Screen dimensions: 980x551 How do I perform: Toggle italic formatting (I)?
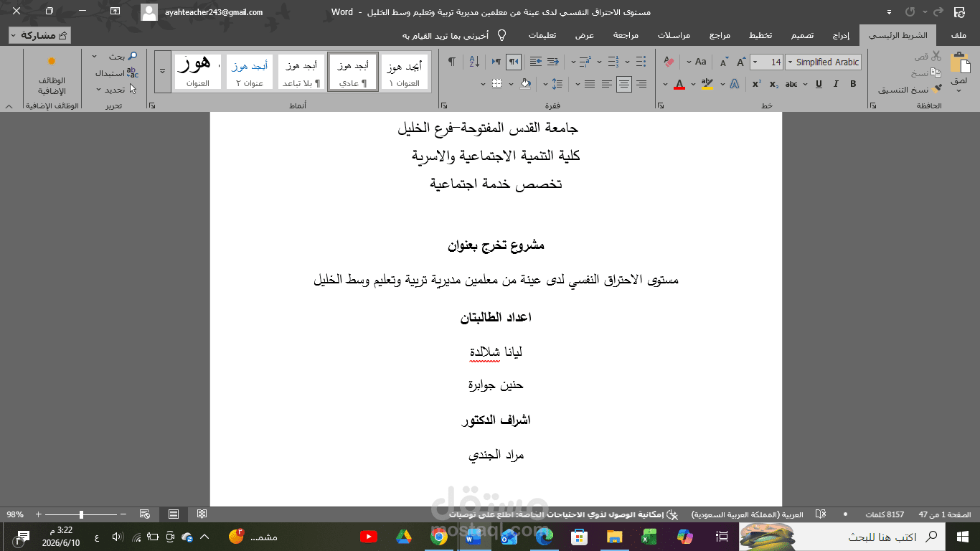pos(836,84)
